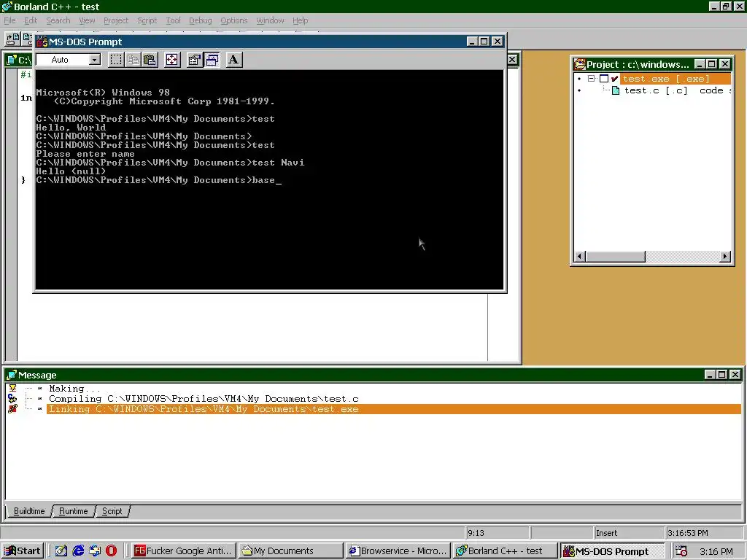The width and height of the screenshot is (747, 560).
Task: Click the Insert status bar field
Action: 628,533
